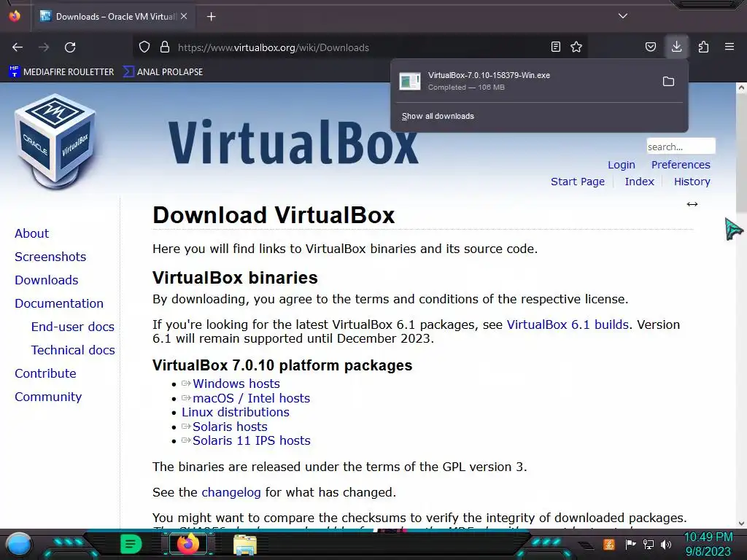Screen dimensions: 747x560
Task: Close the Downloads – Oracle VM VirtualBox tab
Action: [184, 16]
